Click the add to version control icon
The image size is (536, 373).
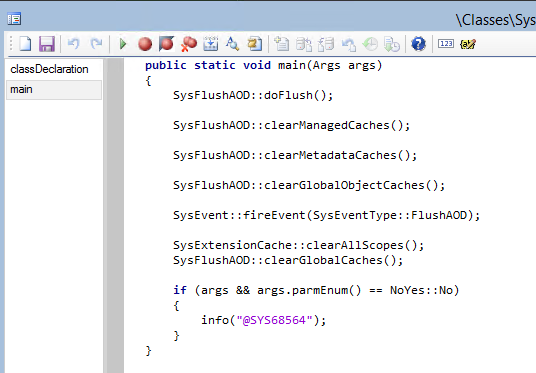282,44
